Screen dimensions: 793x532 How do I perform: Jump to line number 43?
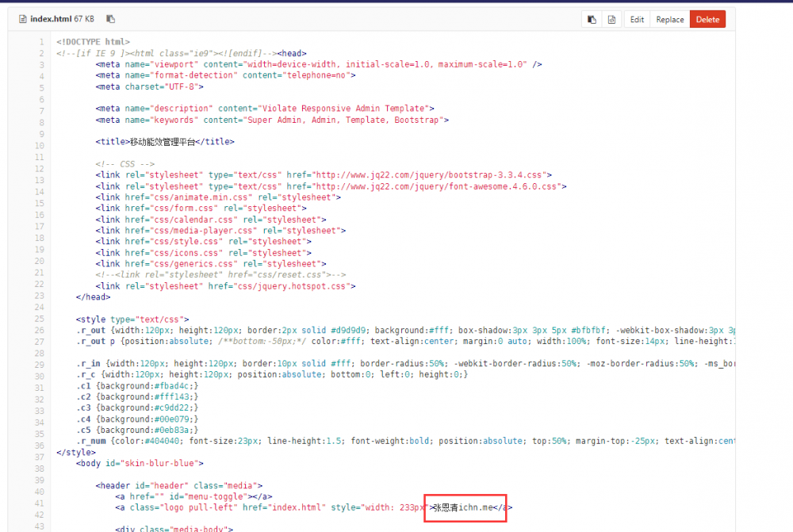(39, 526)
